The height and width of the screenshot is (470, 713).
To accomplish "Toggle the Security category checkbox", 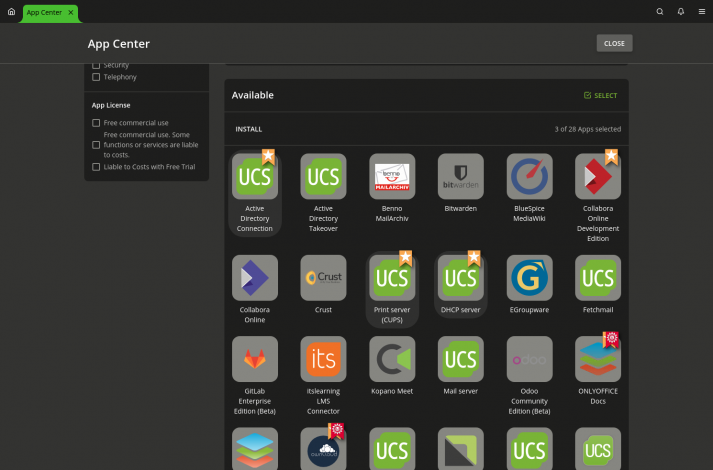I will coord(96,65).
